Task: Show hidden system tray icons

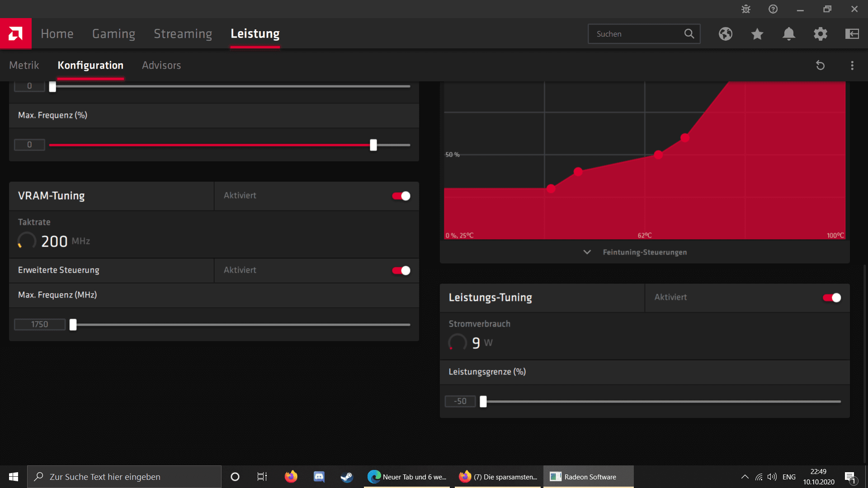Action: point(745,477)
